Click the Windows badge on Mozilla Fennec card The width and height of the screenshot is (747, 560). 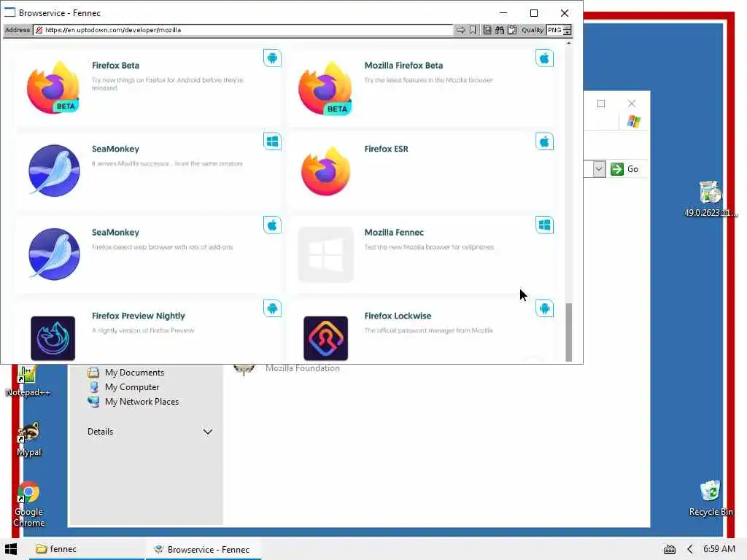pyautogui.click(x=544, y=225)
